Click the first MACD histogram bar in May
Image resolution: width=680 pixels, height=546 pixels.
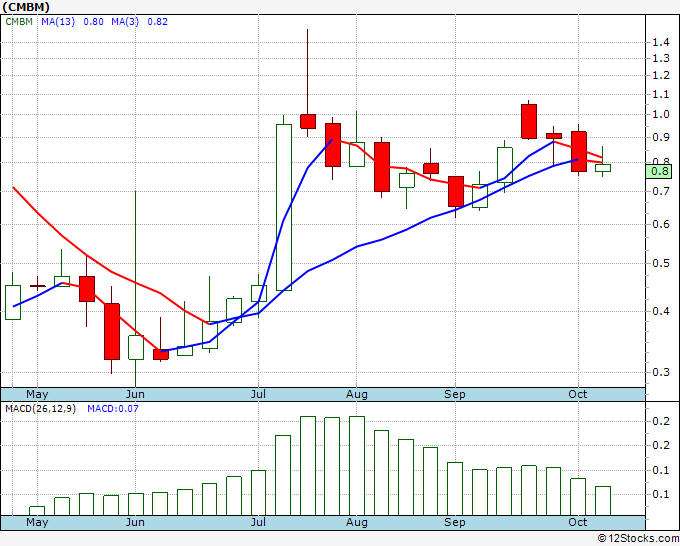click(37, 510)
